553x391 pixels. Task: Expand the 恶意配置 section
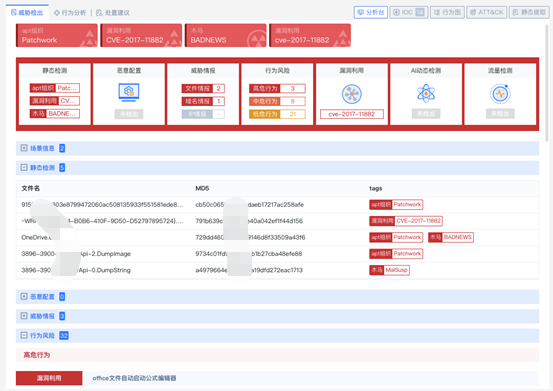[24, 297]
